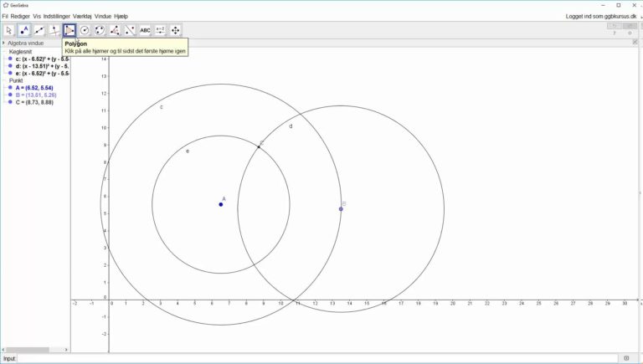Select the Move arrow tool
Screen dimensions: 643x364
(x=9, y=30)
